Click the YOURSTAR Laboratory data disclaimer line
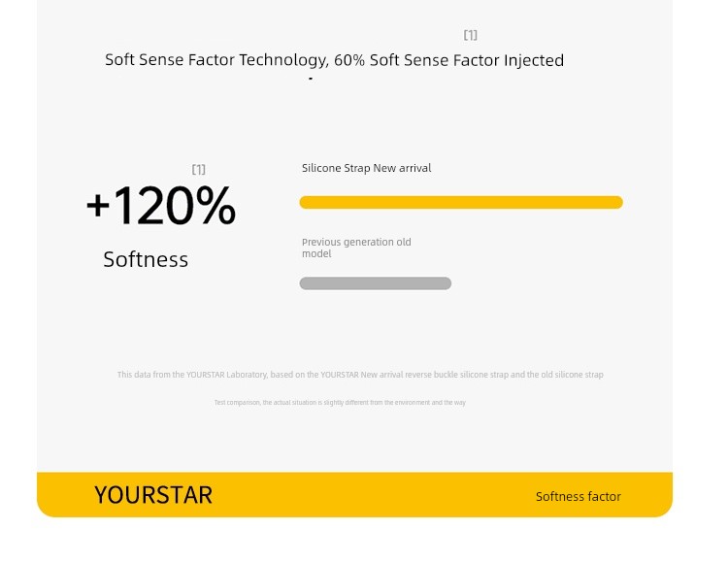 [360, 375]
